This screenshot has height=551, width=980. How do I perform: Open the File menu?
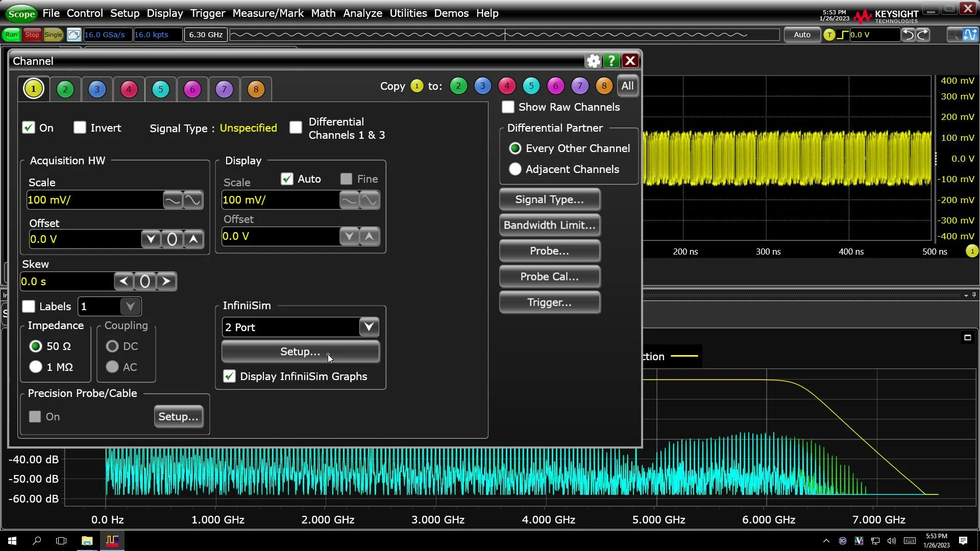coord(51,13)
